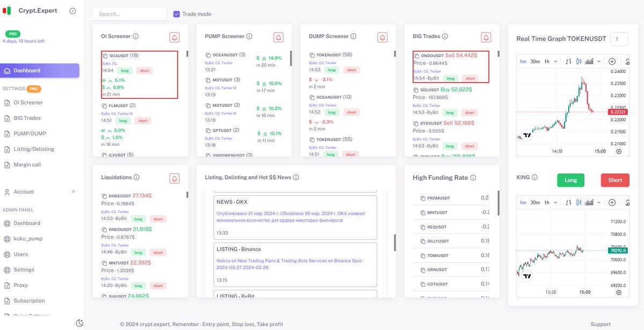Expand the Account menu chevron
Screen dimensions: 644x330
(x=73, y=192)
